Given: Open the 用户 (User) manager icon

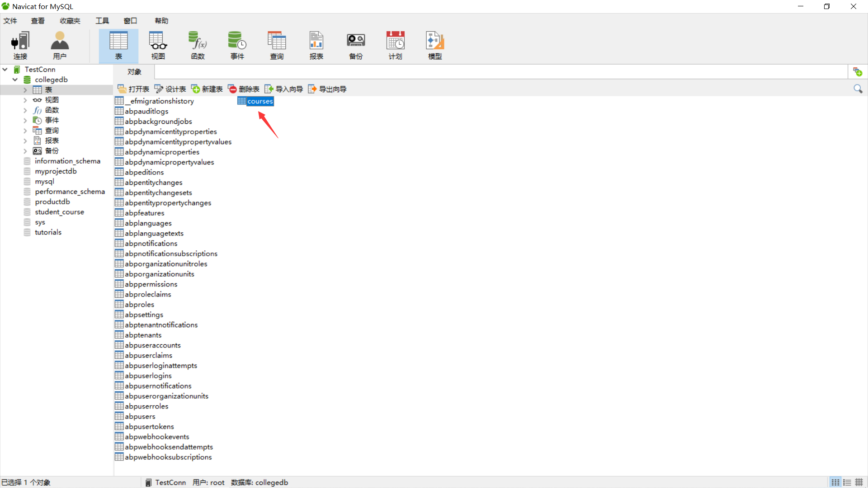Looking at the screenshot, I should [x=60, y=45].
